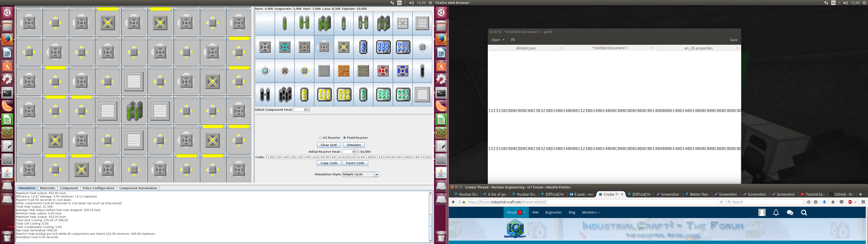Select the red-ringed RSH condensator component

[383, 71]
